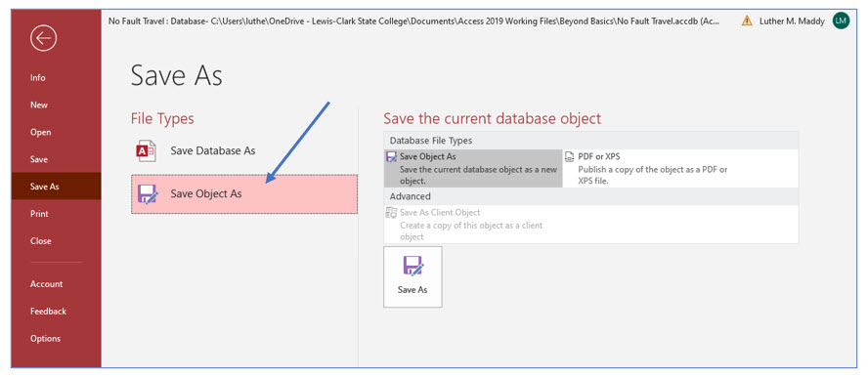The image size is (868, 377).
Task: Click the purple floppy disk icon beside Save Object As
Action: pos(148,194)
